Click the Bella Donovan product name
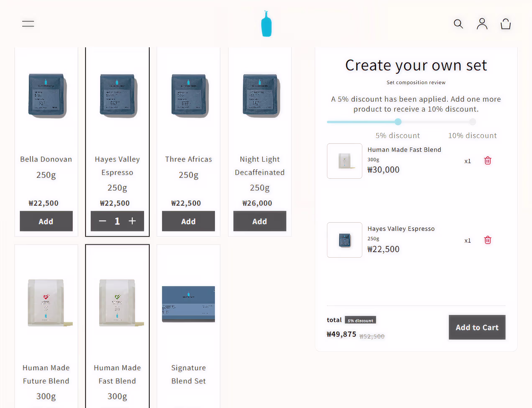The height and width of the screenshot is (408, 532). [46, 159]
